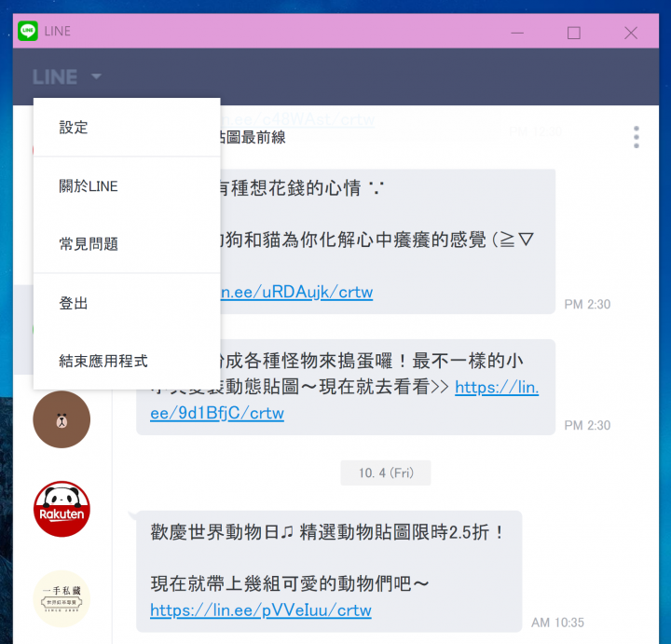Viewport: 671px width, 644px height.
Task: Open the Brown bear avatar chat
Action: click(x=62, y=419)
